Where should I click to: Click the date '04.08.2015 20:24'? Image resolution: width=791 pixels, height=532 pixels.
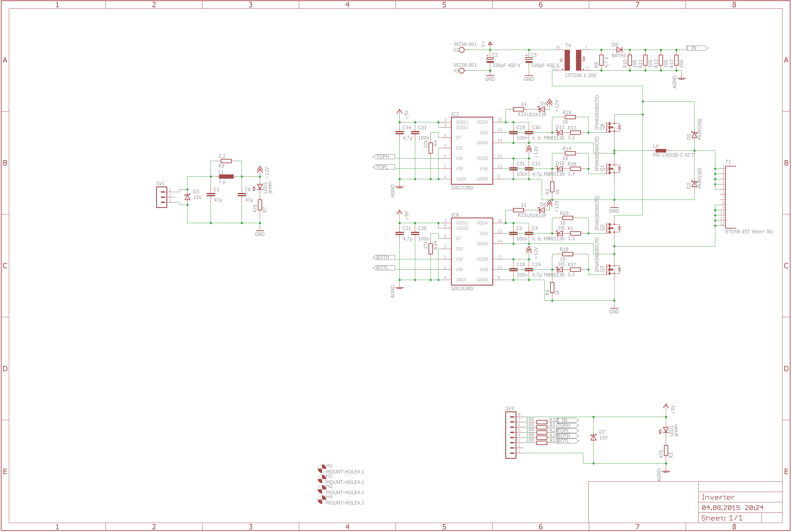733,508
